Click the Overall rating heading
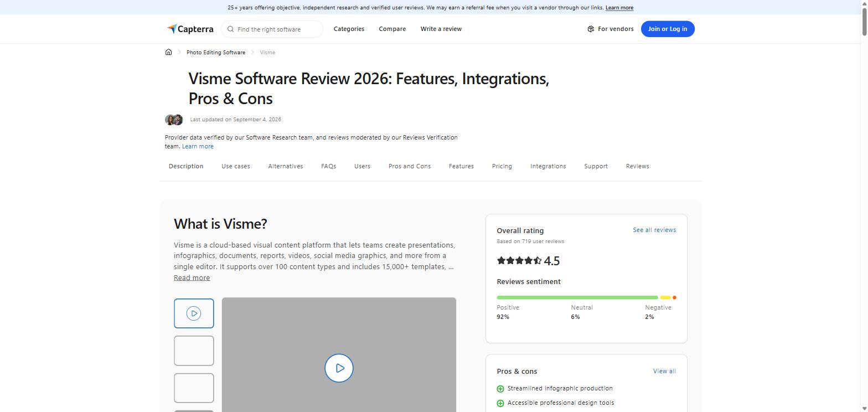Viewport: 868px width, 412px height. coord(520,231)
